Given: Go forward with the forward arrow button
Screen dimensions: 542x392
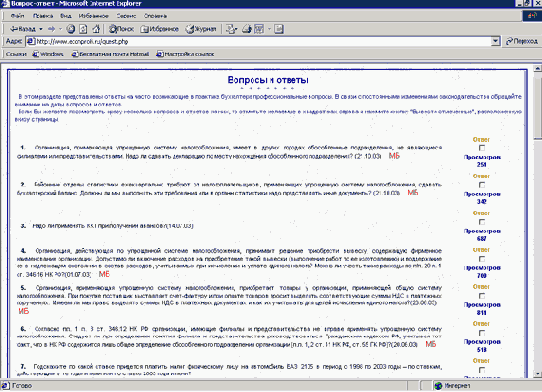Looking at the screenshot, I should (51, 29).
